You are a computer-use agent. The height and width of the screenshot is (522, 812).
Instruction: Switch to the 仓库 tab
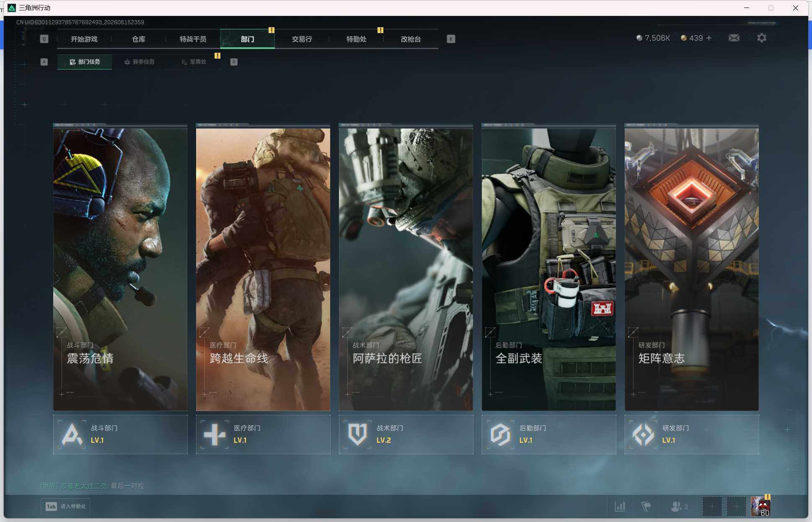(x=138, y=39)
